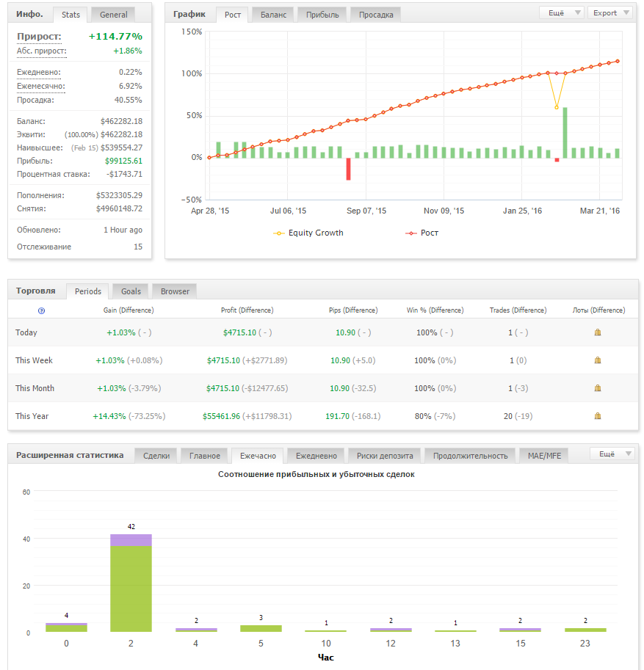Click the Trades (Difference) column header
Image resolution: width=644 pixels, height=670 pixels.
[x=518, y=310]
